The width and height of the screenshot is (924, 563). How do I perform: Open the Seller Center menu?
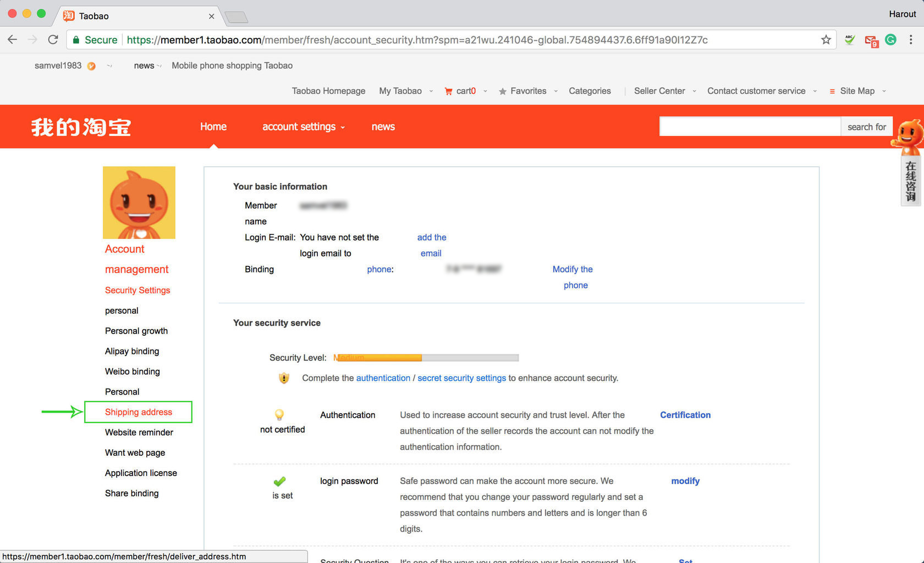point(659,91)
